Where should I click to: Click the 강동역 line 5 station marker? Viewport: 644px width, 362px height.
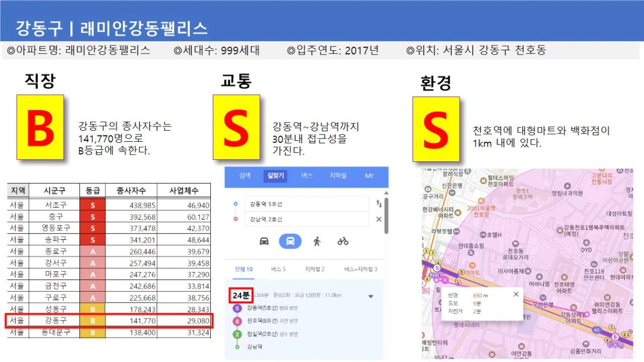click(x=615, y=337)
